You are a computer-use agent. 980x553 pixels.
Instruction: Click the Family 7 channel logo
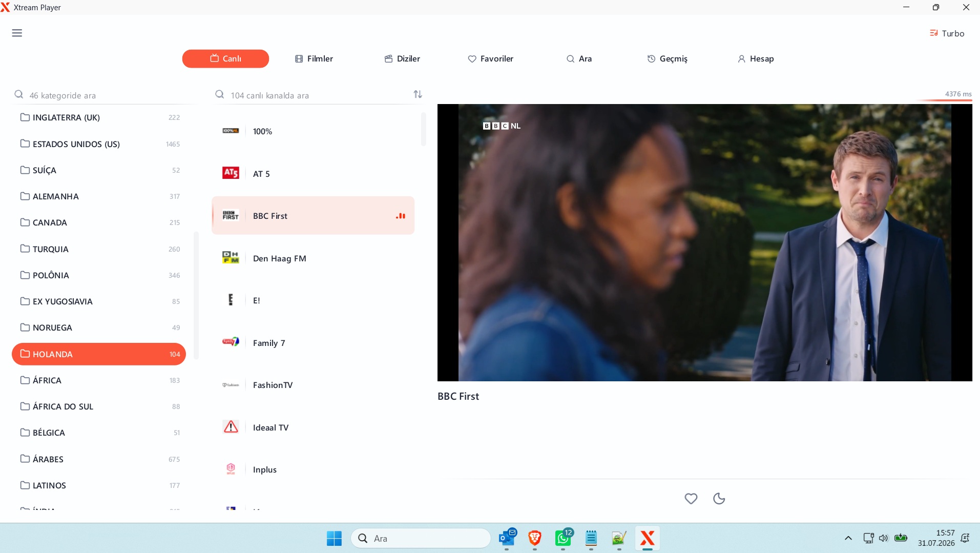coord(231,342)
